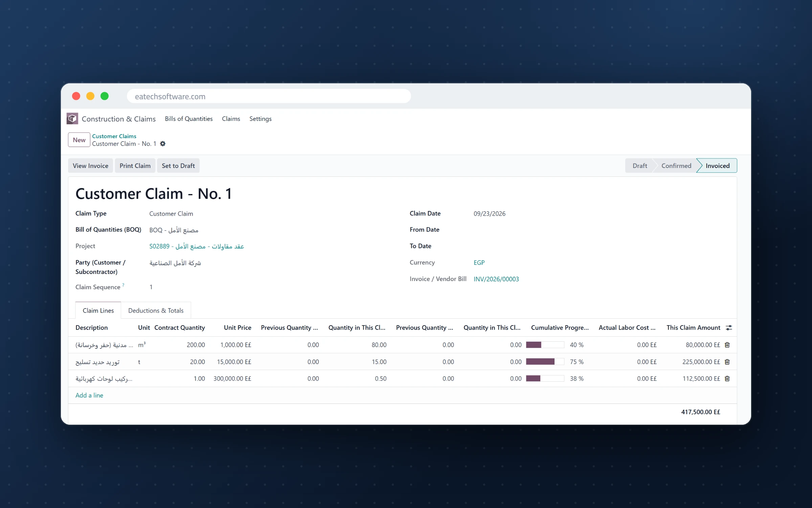
Task: Click the Bill of Quantities BOQ field value
Action: click(x=174, y=230)
